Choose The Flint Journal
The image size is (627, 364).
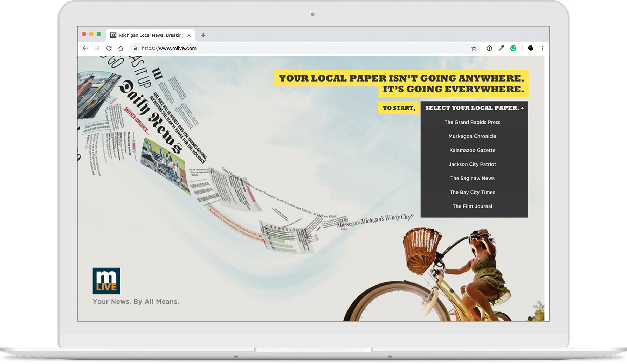coord(472,206)
